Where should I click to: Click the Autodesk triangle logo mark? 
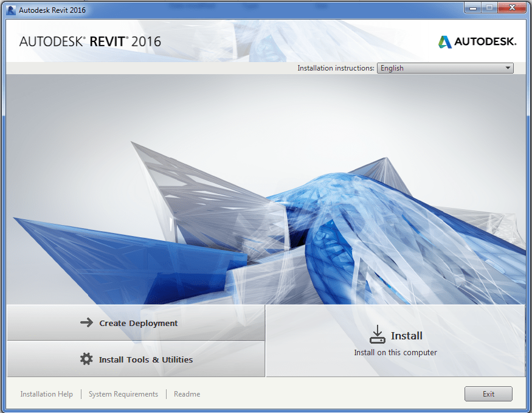[444, 42]
